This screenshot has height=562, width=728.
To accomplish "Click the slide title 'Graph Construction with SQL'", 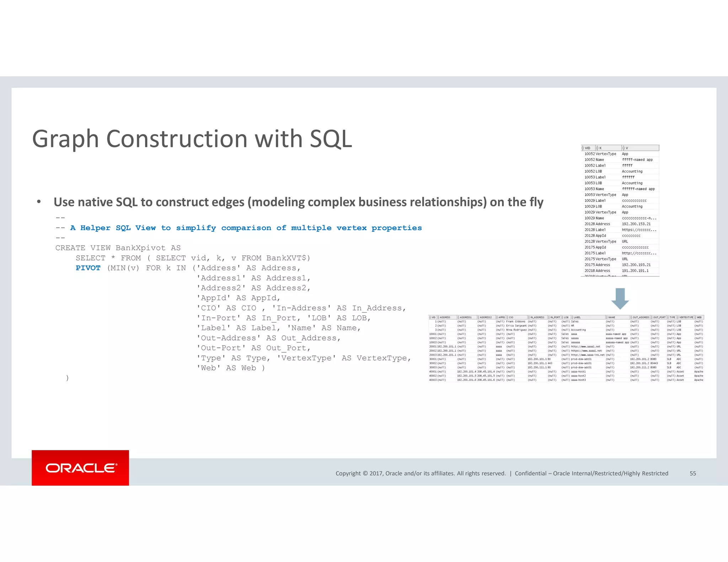I will 192,139.
